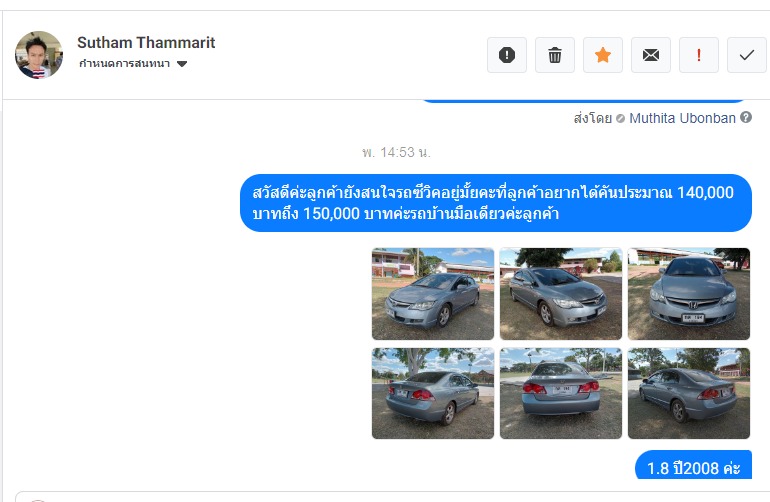Click the Sutham Thammarit name heading
The height and width of the screenshot is (502, 770).
click(x=146, y=43)
